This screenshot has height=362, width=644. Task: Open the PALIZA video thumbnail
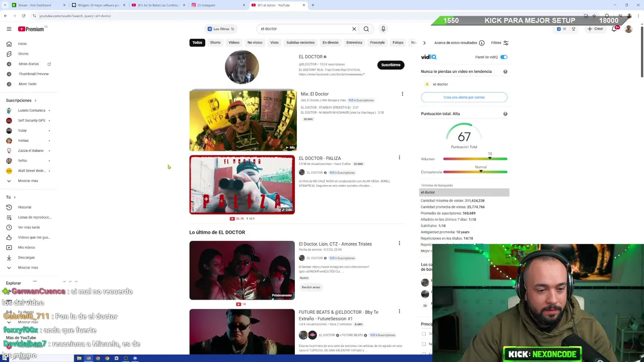(x=242, y=185)
